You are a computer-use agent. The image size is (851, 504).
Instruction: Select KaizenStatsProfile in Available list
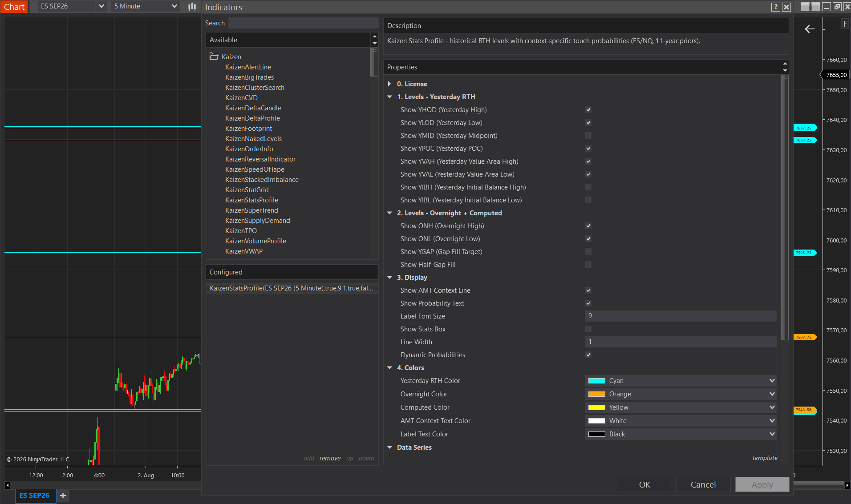pyautogui.click(x=251, y=200)
